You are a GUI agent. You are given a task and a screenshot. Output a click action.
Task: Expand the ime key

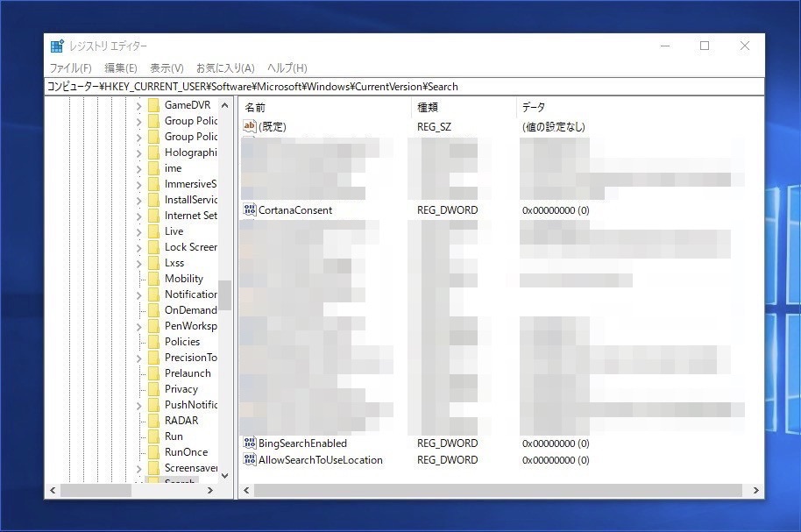point(139,169)
